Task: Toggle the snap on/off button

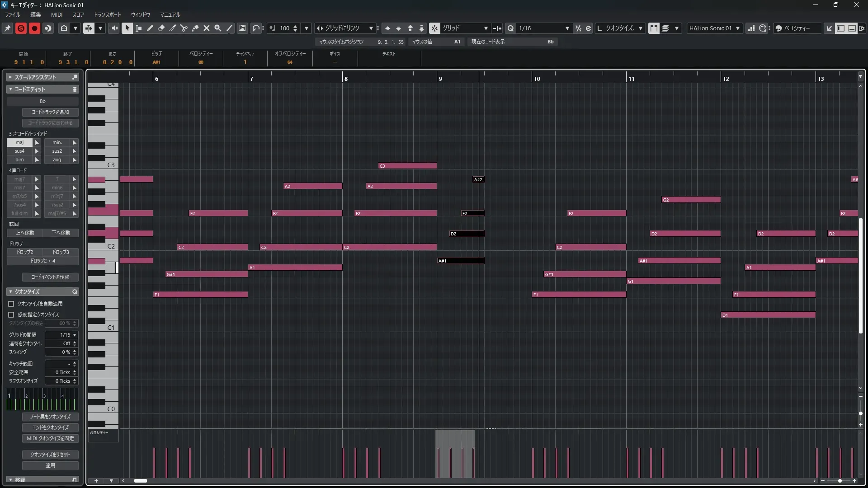Action: (434, 28)
